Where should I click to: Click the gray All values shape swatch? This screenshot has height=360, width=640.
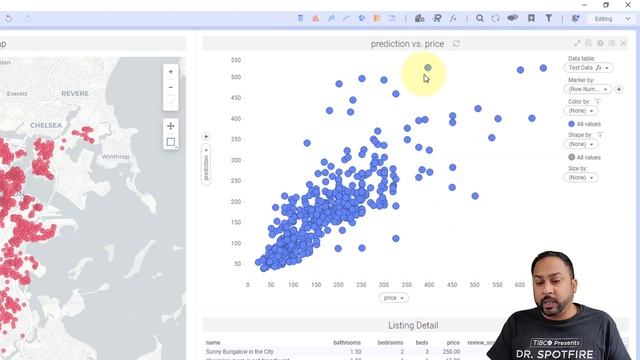[571, 157]
